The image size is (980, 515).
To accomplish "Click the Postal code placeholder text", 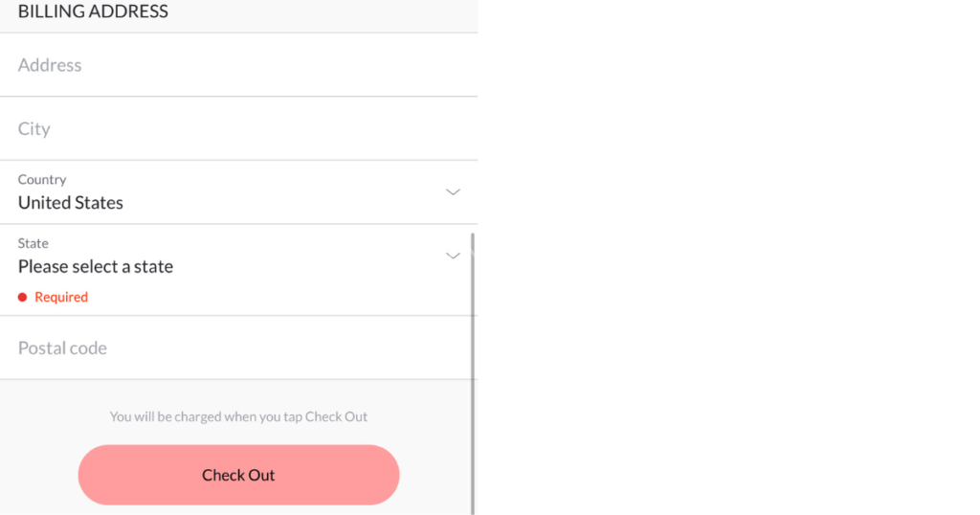I will click(62, 348).
